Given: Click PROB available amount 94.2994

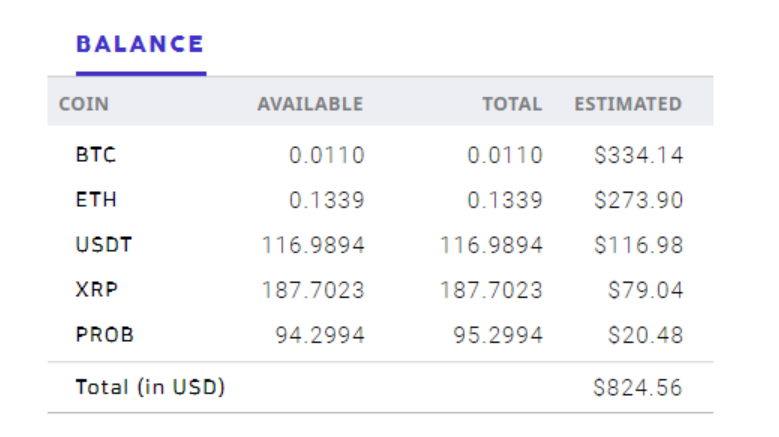Looking at the screenshot, I should (319, 335).
